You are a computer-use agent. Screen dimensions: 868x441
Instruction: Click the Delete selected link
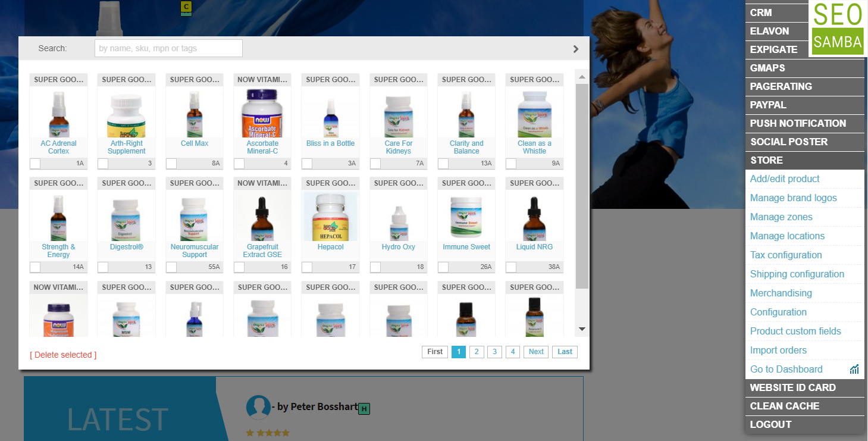point(63,355)
